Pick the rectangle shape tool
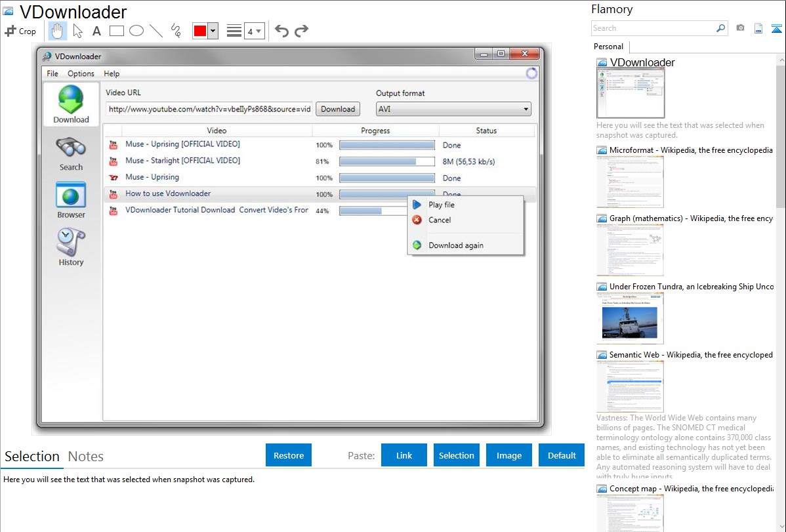Viewport: 786px width, 532px height. [x=117, y=31]
